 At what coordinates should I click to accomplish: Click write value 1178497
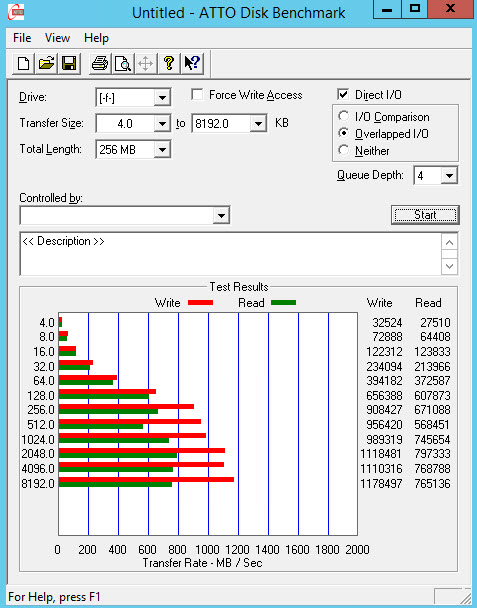[381, 484]
